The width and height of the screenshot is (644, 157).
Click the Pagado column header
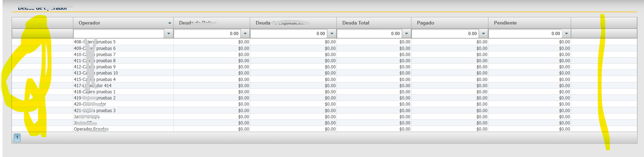(x=425, y=23)
